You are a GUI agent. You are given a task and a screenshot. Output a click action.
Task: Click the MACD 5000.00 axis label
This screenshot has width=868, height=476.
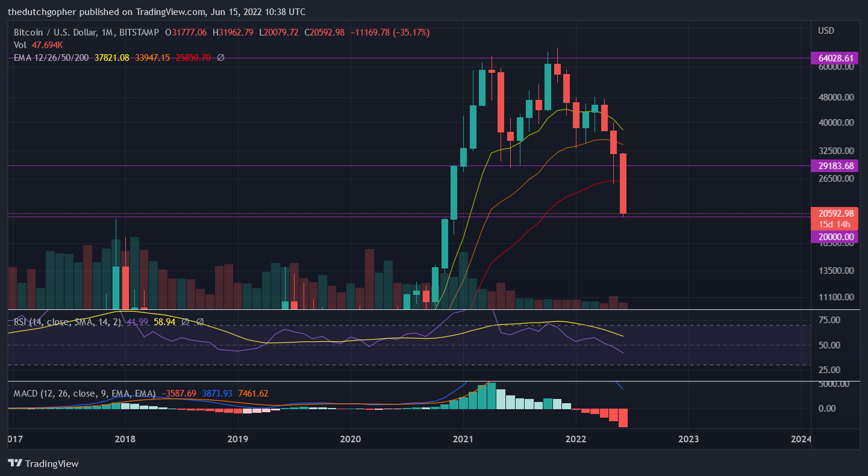click(834, 384)
